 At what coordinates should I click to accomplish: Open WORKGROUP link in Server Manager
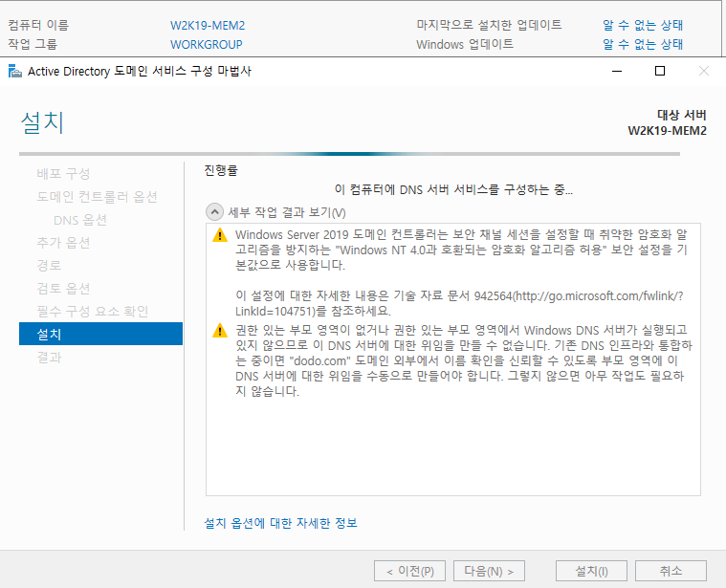[x=207, y=44]
